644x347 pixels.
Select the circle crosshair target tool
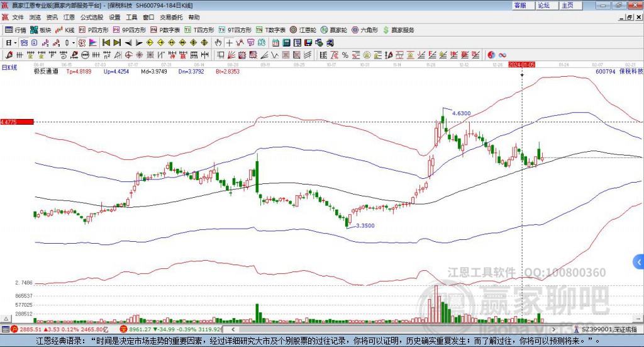click(128, 55)
